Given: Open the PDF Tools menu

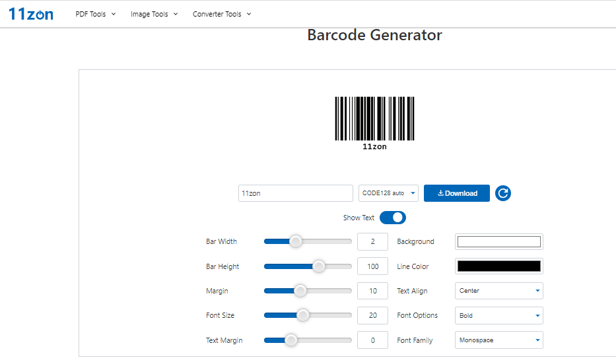Looking at the screenshot, I should [96, 14].
